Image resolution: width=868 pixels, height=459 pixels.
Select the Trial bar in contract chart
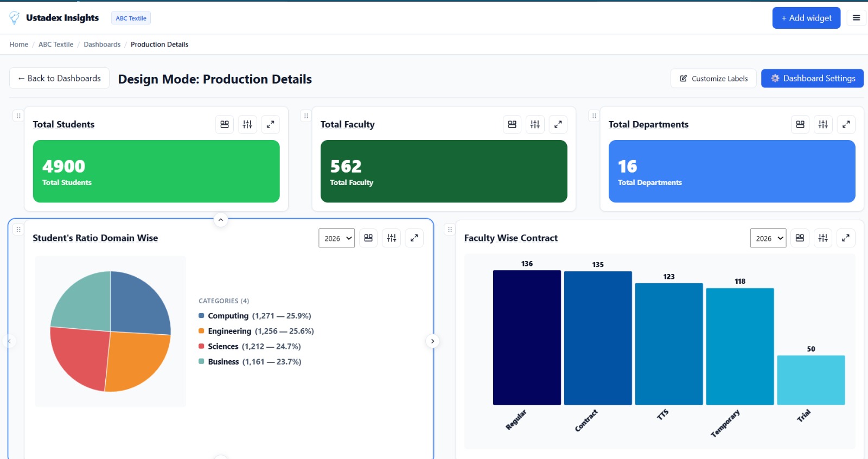click(811, 380)
